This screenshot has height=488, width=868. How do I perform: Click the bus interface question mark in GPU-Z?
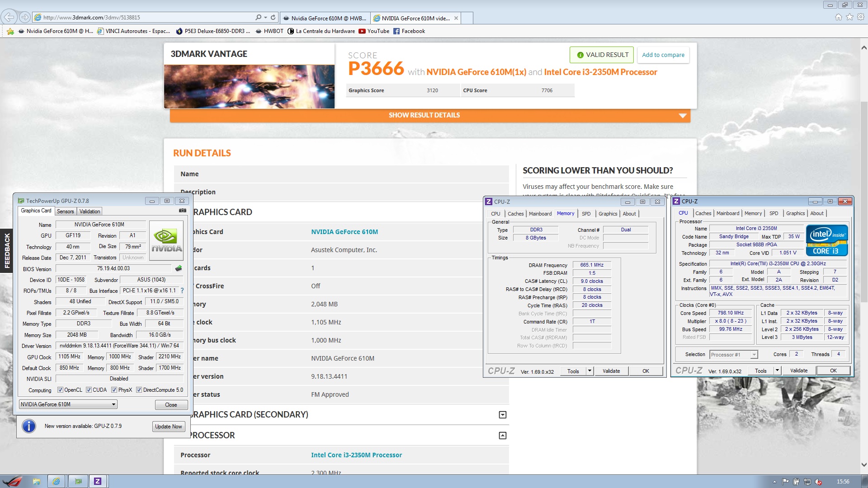click(x=182, y=291)
